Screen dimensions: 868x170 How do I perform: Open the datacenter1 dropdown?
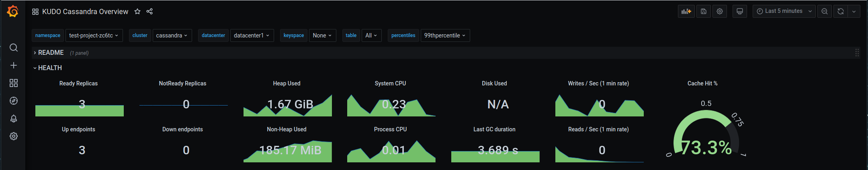point(252,35)
